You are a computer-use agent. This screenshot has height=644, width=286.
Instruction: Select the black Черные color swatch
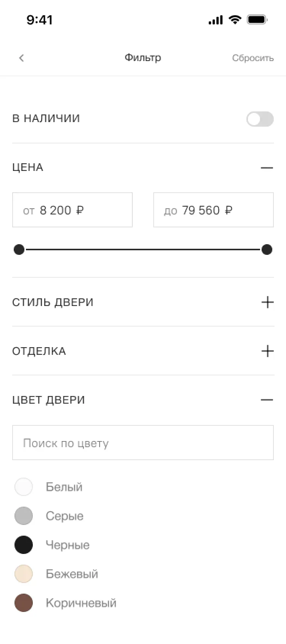click(x=24, y=545)
